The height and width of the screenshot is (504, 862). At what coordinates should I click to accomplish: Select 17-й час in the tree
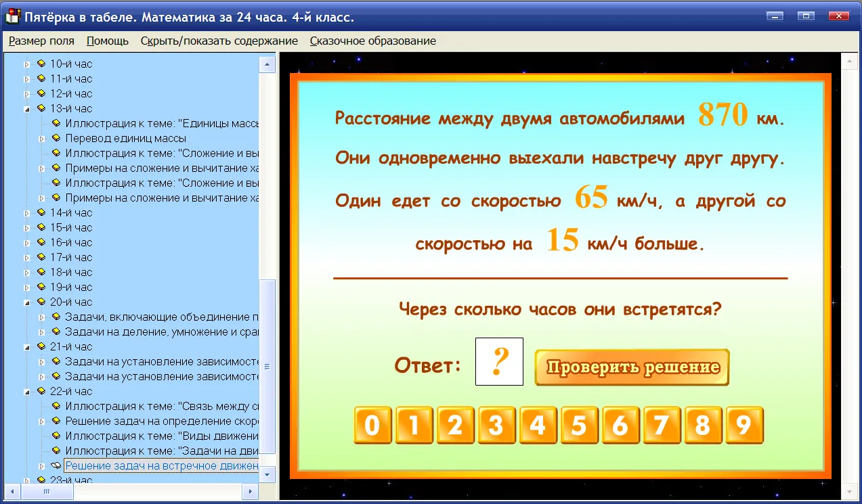71,257
